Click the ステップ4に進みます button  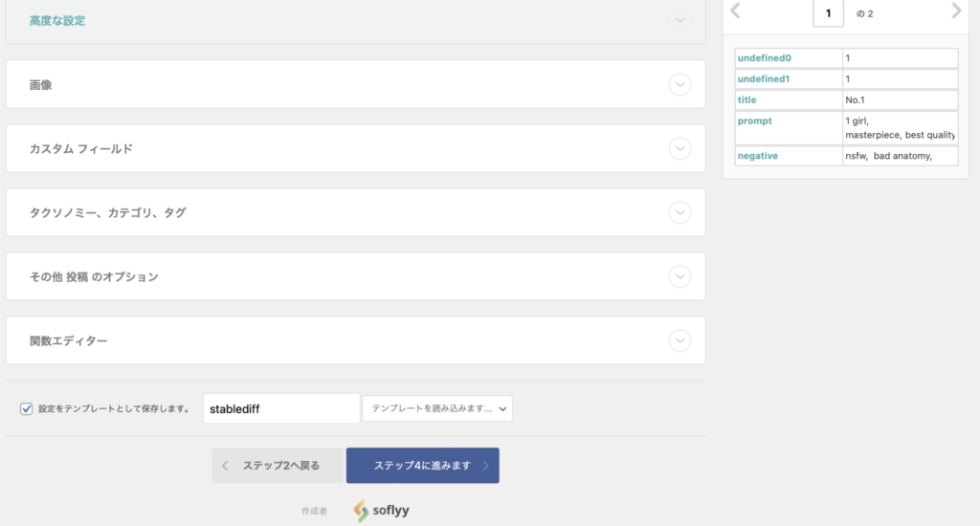click(422, 466)
